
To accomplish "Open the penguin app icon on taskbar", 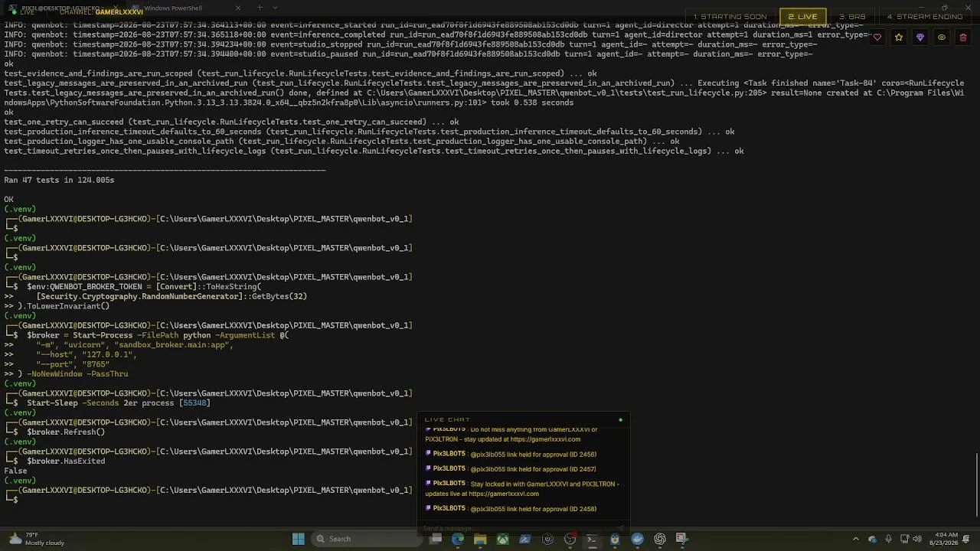I will tap(615, 539).
